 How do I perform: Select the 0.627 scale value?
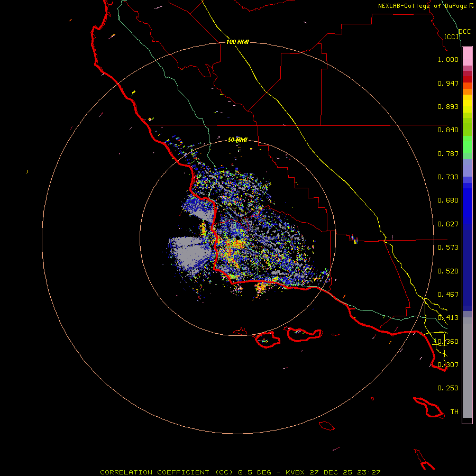[x=448, y=224]
